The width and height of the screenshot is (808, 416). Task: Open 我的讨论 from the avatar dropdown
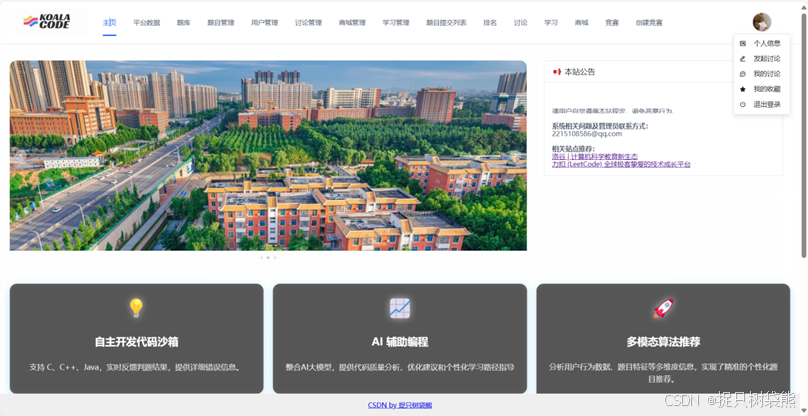(767, 74)
